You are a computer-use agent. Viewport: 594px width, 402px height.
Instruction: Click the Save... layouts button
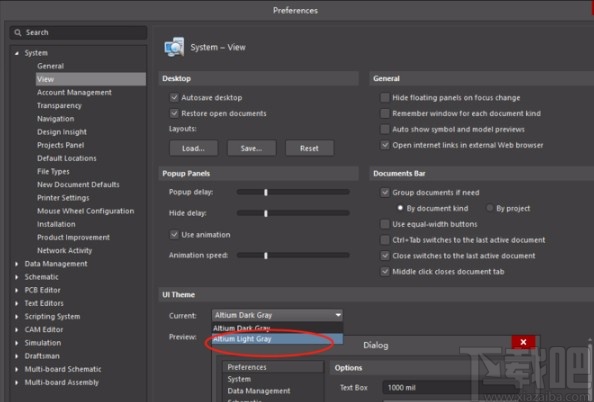(252, 148)
